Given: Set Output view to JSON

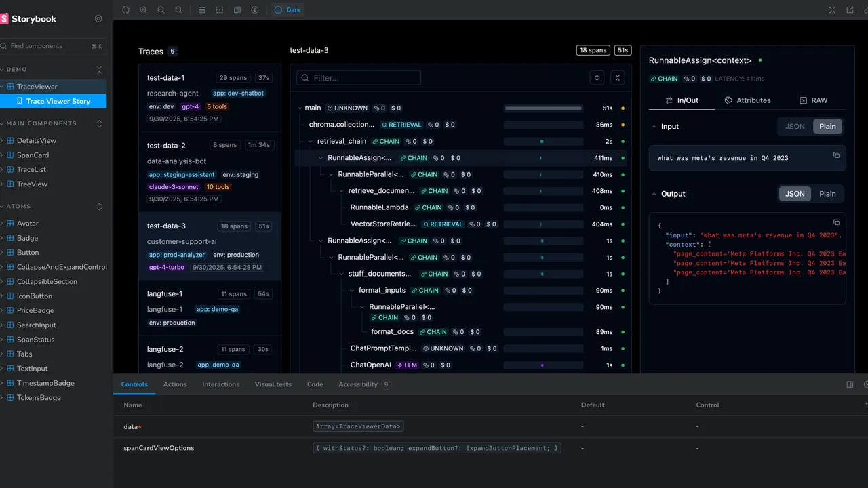Looking at the screenshot, I should point(795,194).
